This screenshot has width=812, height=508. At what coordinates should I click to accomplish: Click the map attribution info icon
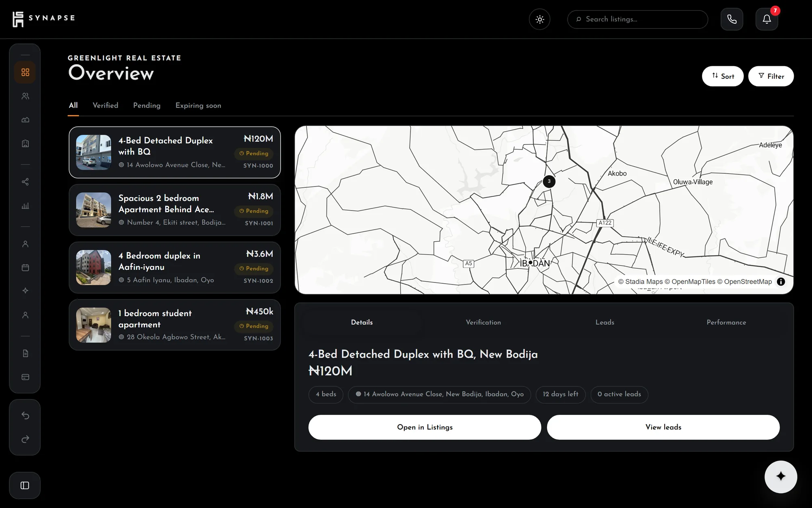[781, 282]
